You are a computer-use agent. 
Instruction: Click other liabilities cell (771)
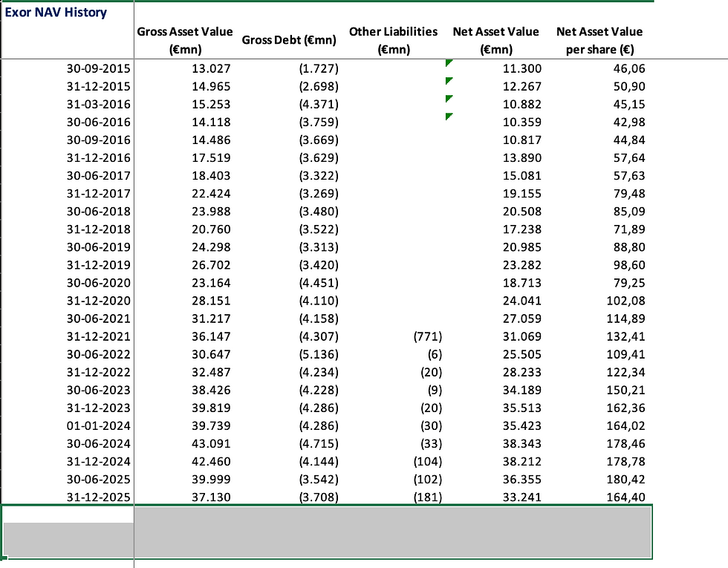click(x=428, y=336)
